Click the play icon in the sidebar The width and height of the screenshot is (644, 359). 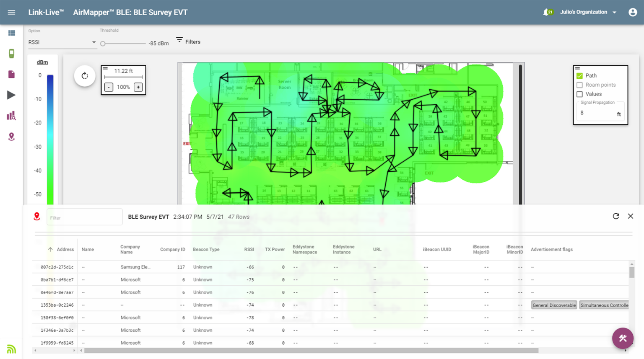pos(11,95)
